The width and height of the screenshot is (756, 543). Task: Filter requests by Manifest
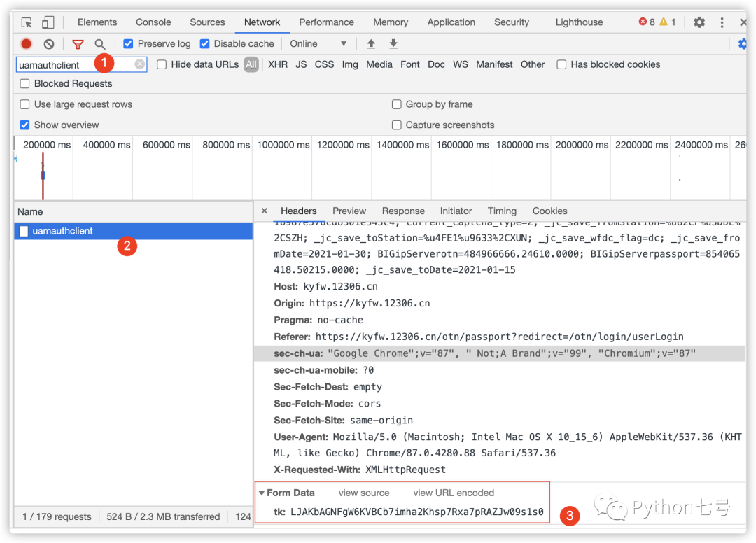point(494,64)
